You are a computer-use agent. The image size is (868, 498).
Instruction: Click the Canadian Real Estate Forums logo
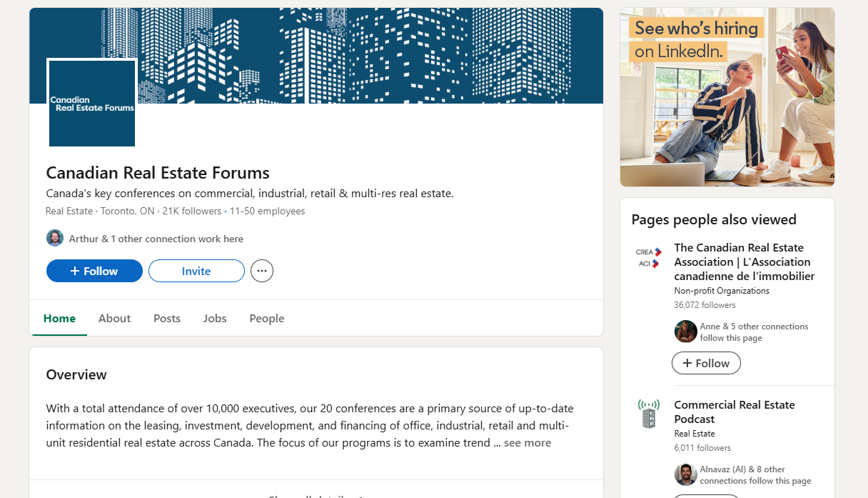click(92, 103)
